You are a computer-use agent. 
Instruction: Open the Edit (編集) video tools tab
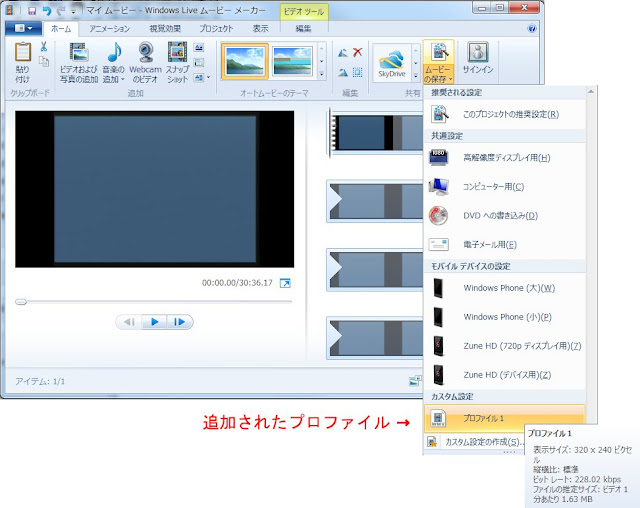tap(303, 29)
